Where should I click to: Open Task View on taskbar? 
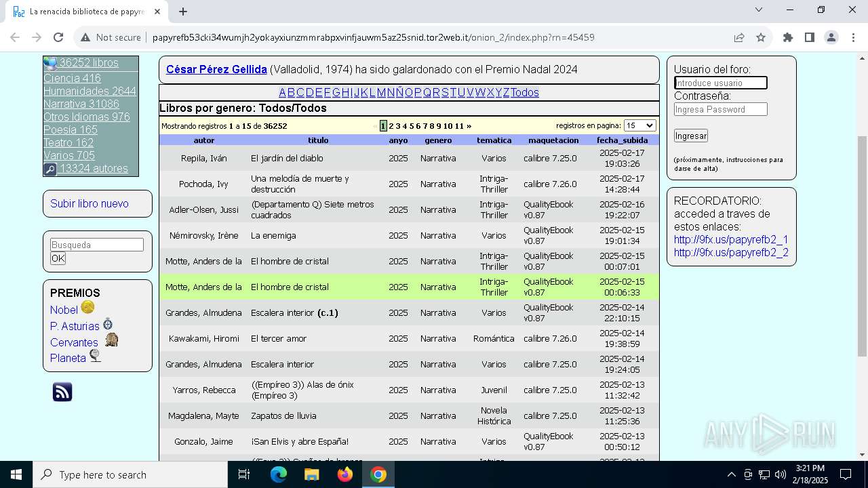244,474
